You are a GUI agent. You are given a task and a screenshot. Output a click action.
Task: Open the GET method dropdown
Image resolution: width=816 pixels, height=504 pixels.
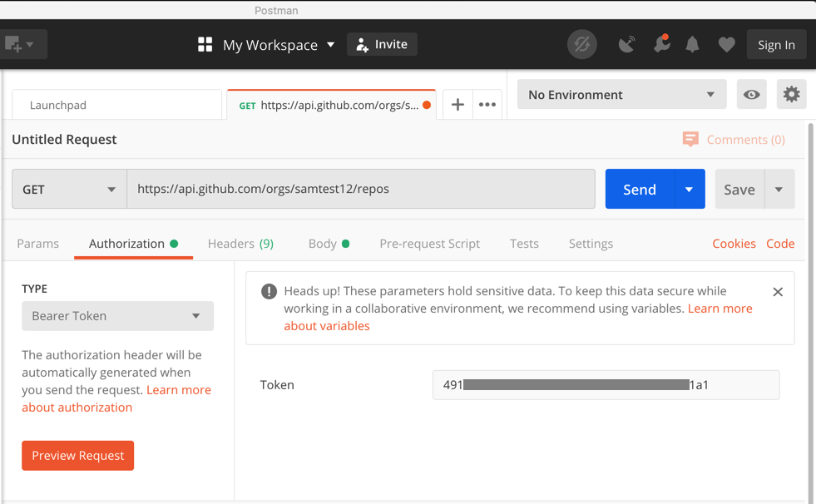coord(69,190)
